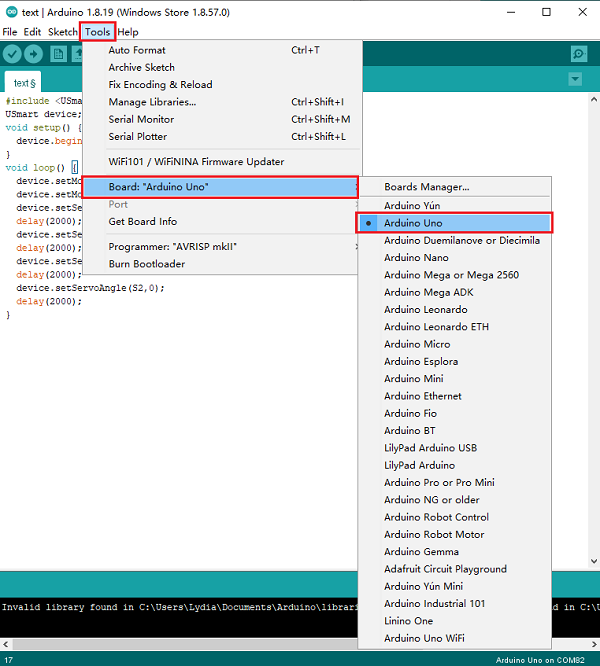
Task: Select Arduino Duemilanove or Diecimila
Action: click(454, 240)
